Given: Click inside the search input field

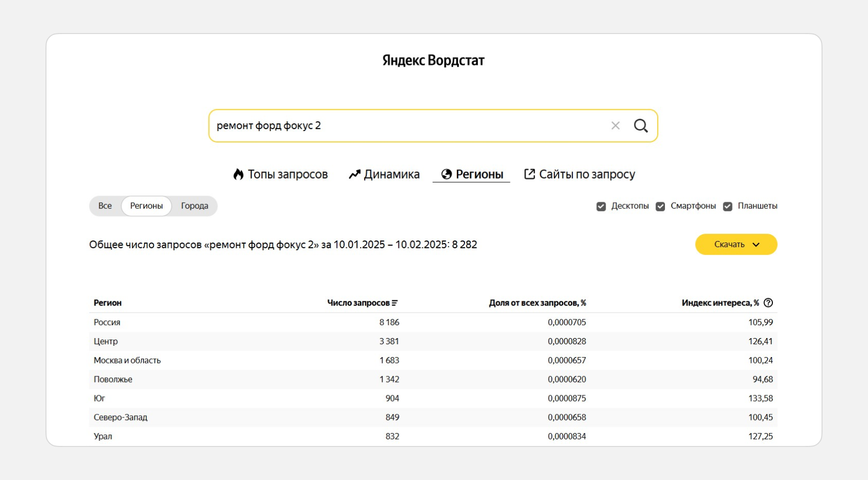Looking at the screenshot, I should tap(362, 125).
